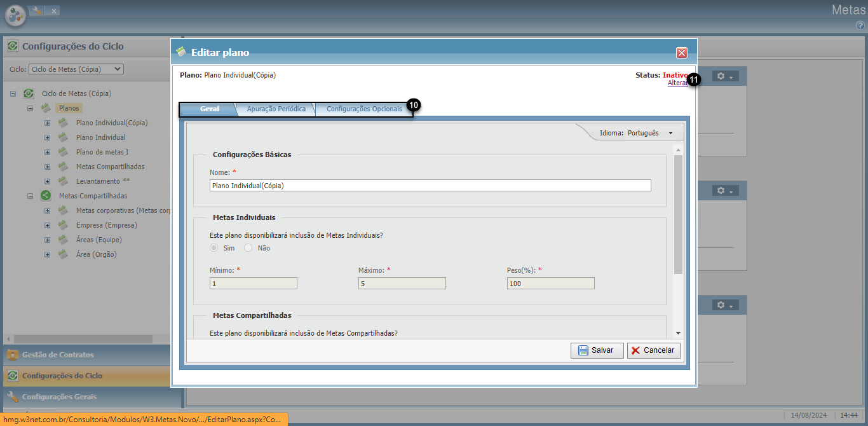Viewport: 868px width, 426px height.
Task: Click the Plano Individual(Cópia) plan icon
Action: [63, 123]
